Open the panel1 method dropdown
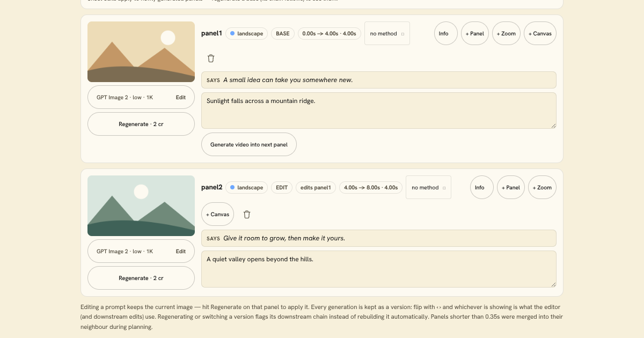The image size is (644, 338). pos(387,33)
